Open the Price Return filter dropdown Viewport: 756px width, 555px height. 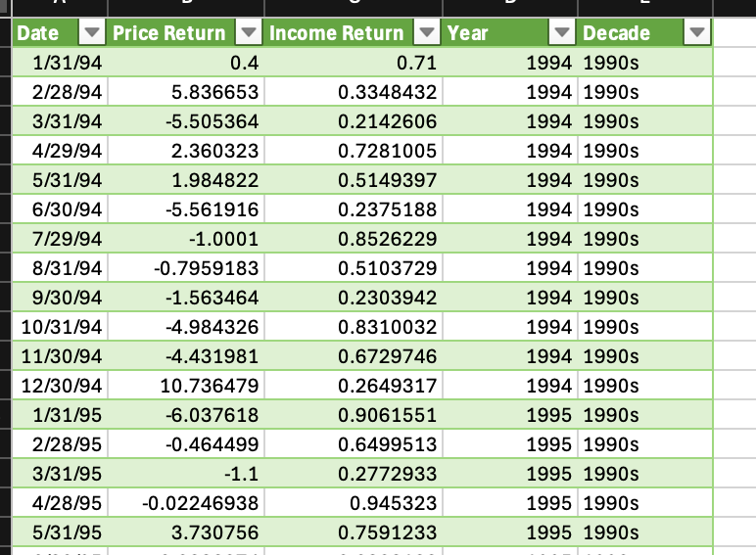(x=249, y=32)
